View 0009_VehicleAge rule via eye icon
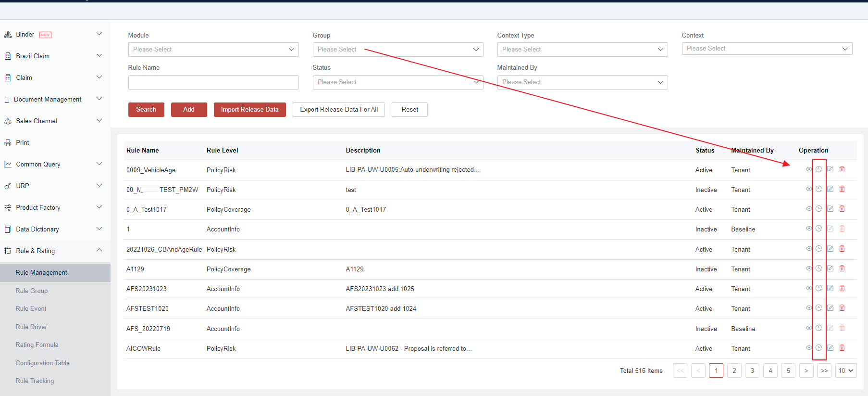Image resolution: width=868 pixels, height=396 pixels. (809, 169)
